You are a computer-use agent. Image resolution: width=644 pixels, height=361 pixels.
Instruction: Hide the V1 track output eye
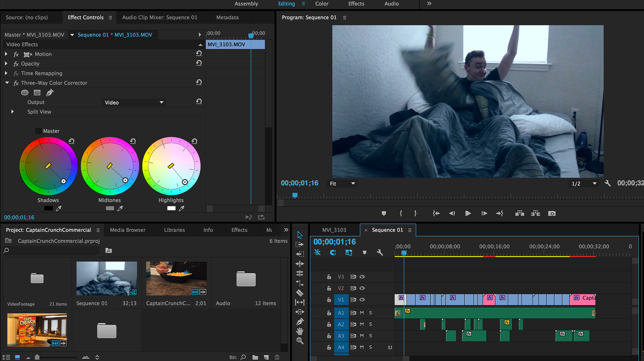pos(362,300)
